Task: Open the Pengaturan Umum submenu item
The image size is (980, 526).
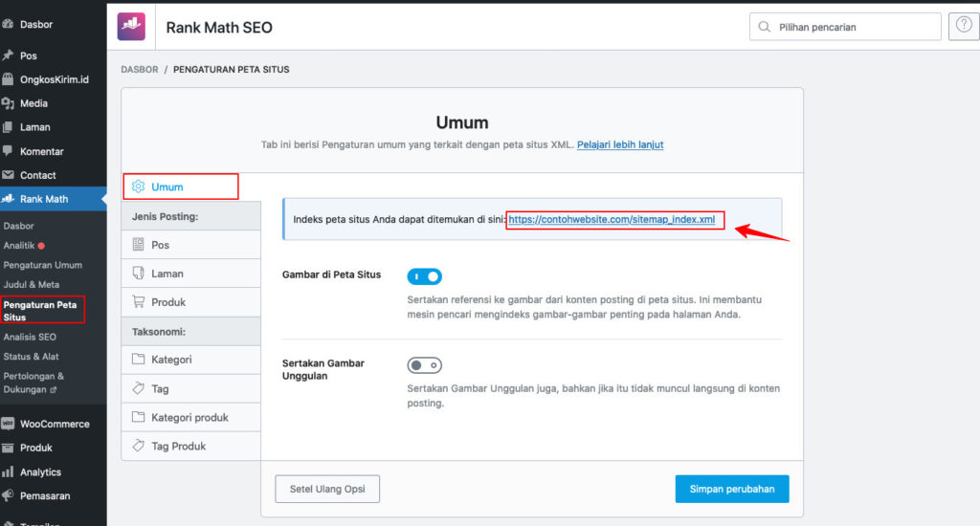Action: pyautogui.click(x=42, y=265)
